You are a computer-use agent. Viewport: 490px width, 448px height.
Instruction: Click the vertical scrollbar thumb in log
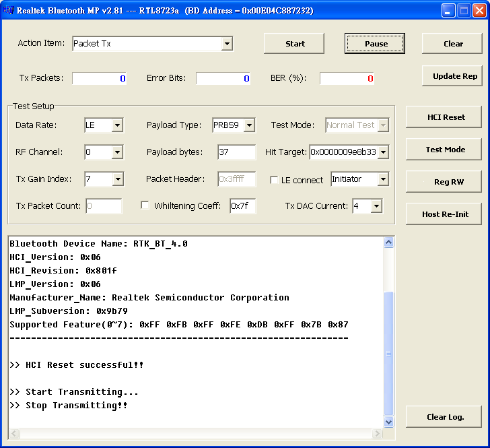[388, 354]
